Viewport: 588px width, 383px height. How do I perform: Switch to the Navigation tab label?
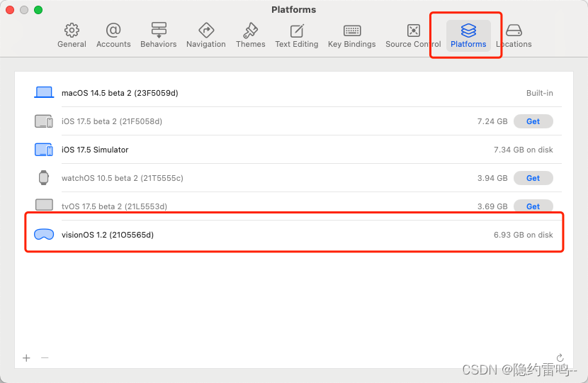click(x=206, y=44)
